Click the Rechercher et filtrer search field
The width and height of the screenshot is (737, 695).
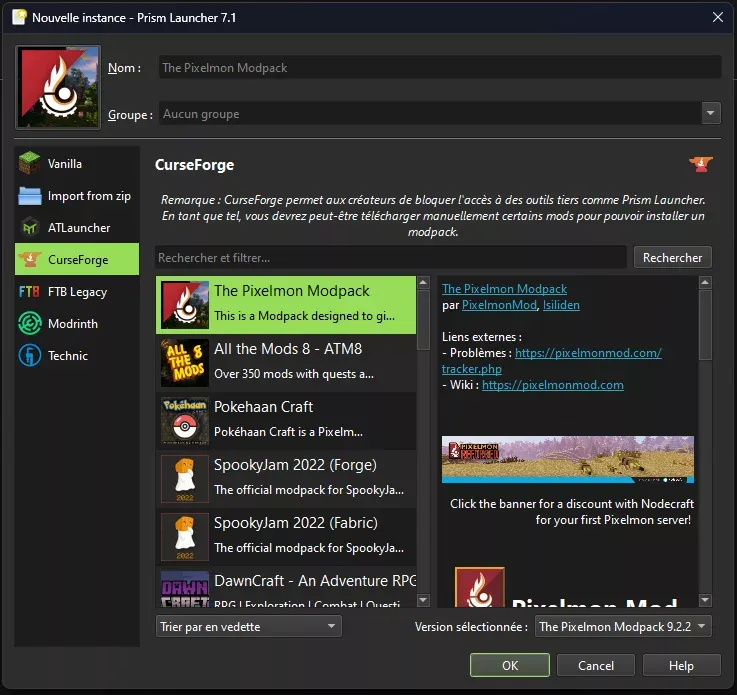tap(391, 258)
